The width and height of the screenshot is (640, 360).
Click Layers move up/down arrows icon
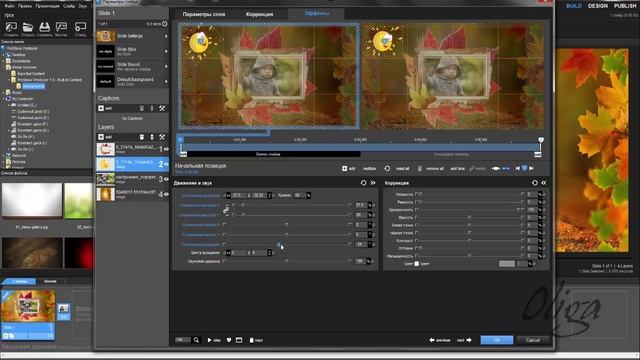(x=152, y=137)
